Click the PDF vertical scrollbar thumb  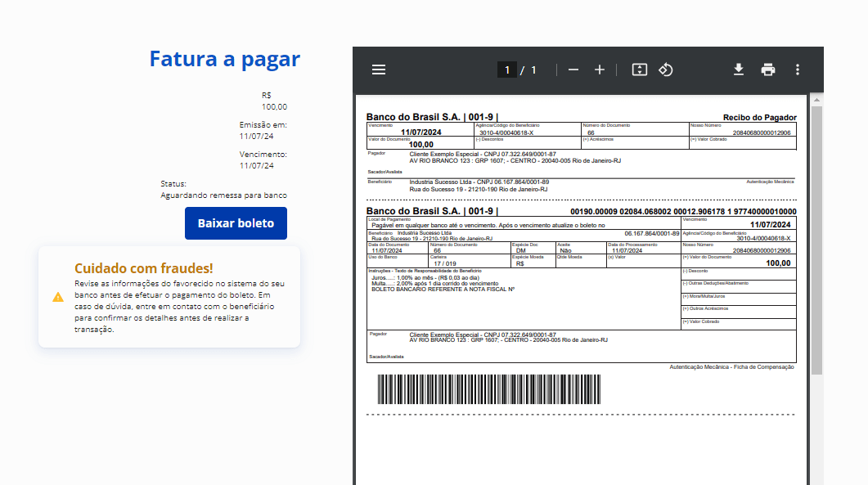(x=816, y=237)
